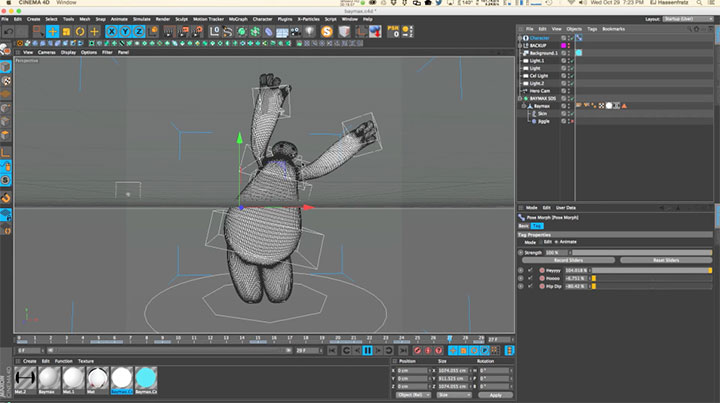Click the Reset Sliders button
The image size is (720, 403).
pyautogui.click(x=666, y=260)
